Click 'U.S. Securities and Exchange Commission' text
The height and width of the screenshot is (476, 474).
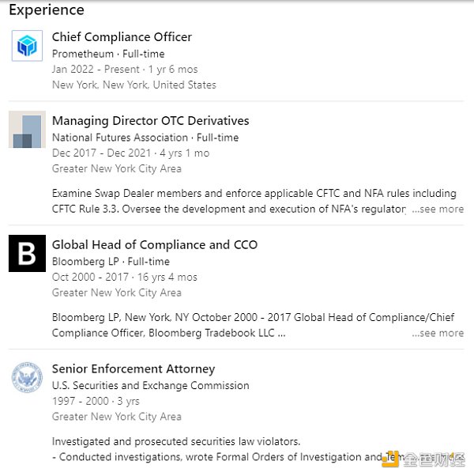(x=150, y=386)
